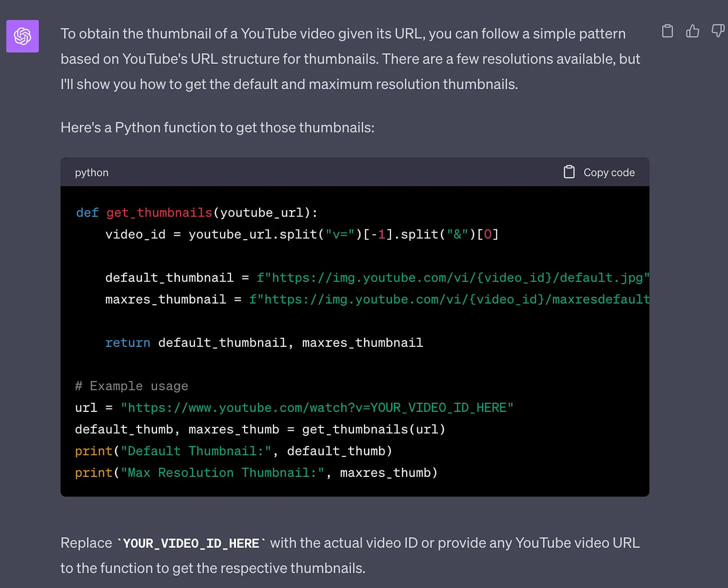This screenshot has width=728, height=588.
Task: Click the 'Here's a Python function' sentence
Action: [x=217, y=128]
